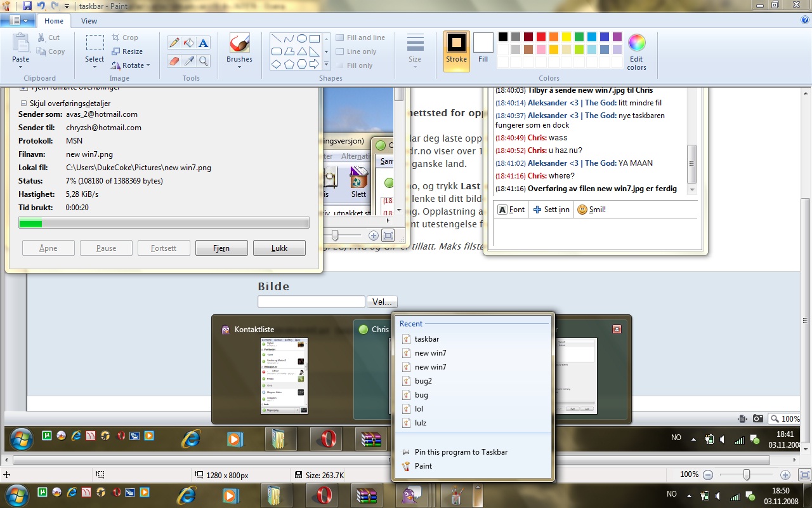Open the Resize command
The image size is (812, 508).
pos(128,51)
